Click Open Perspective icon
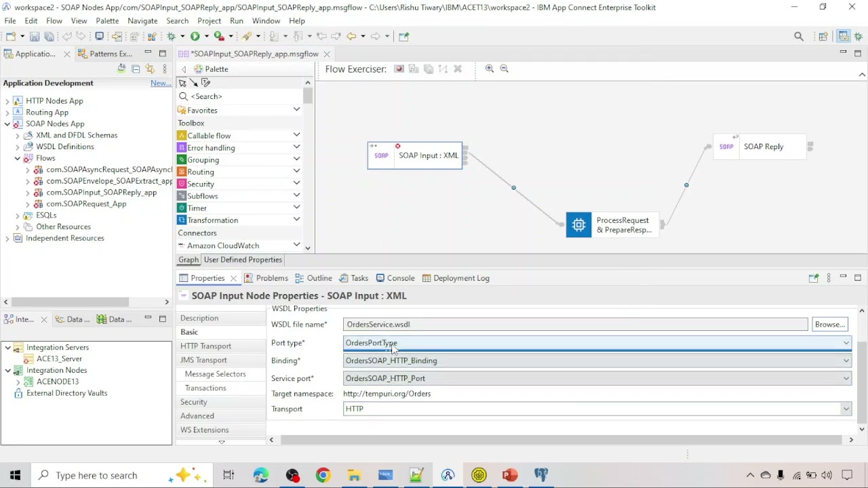868x488 pixels. [823, 37]
